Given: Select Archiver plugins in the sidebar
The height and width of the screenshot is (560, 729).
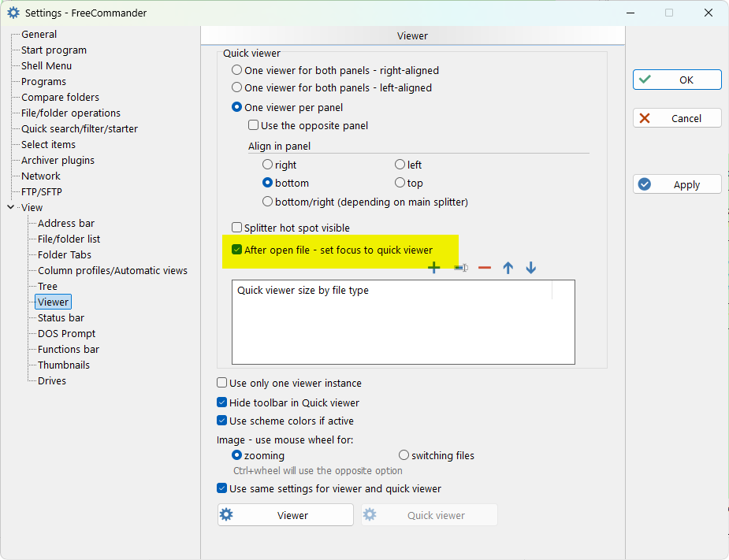Looking at the screenshot, I should (x=58, y=160).
